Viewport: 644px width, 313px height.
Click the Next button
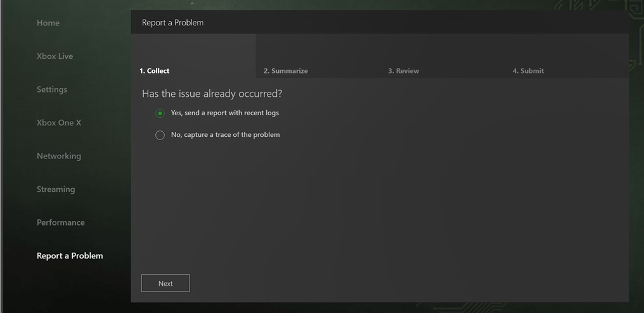pos(165,283)
